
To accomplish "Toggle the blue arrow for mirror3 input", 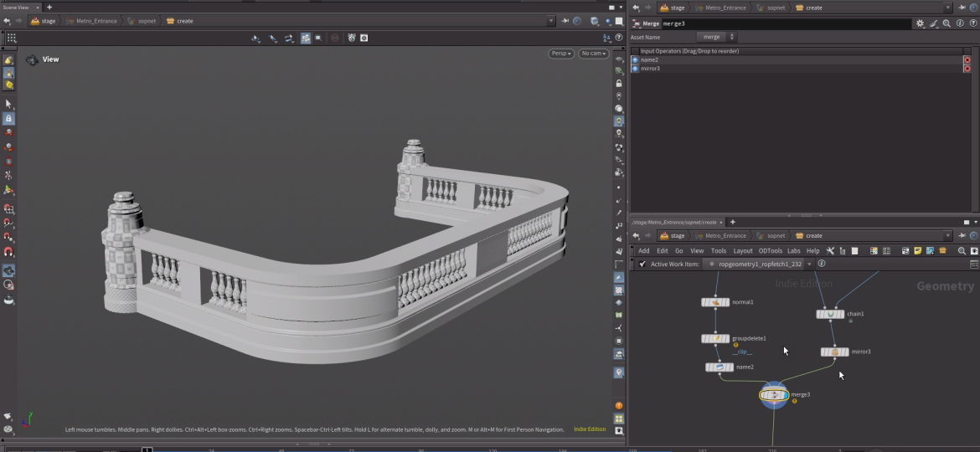I will (635, 69).
